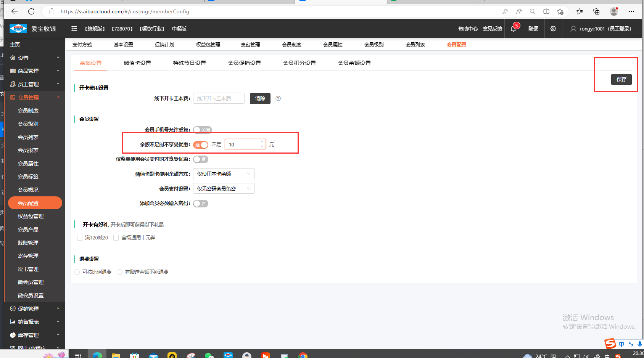Screen dimensions: 644x358
Task: Collapse sidebar using the hamburger menu icon
Action: 74,29
